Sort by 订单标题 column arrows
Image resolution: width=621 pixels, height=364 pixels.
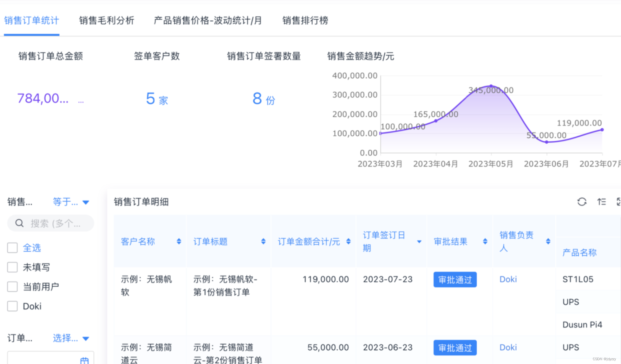pos(263,242)
